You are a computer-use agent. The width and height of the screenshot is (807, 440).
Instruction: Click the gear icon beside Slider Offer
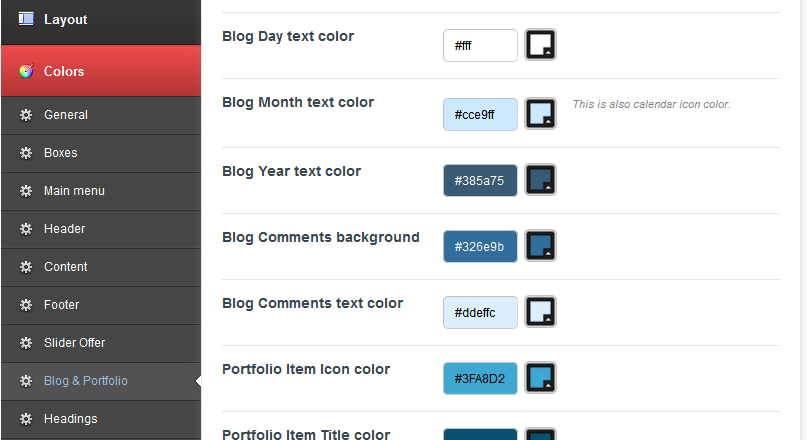pyautogui.click(x=26, y=343)
